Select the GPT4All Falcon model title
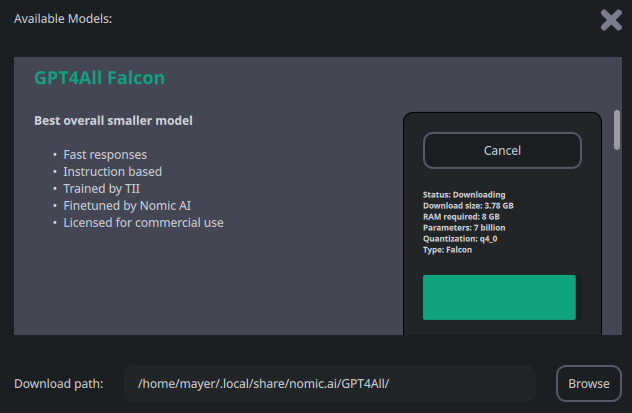This screenshot has width=632, height=413. 100,78
